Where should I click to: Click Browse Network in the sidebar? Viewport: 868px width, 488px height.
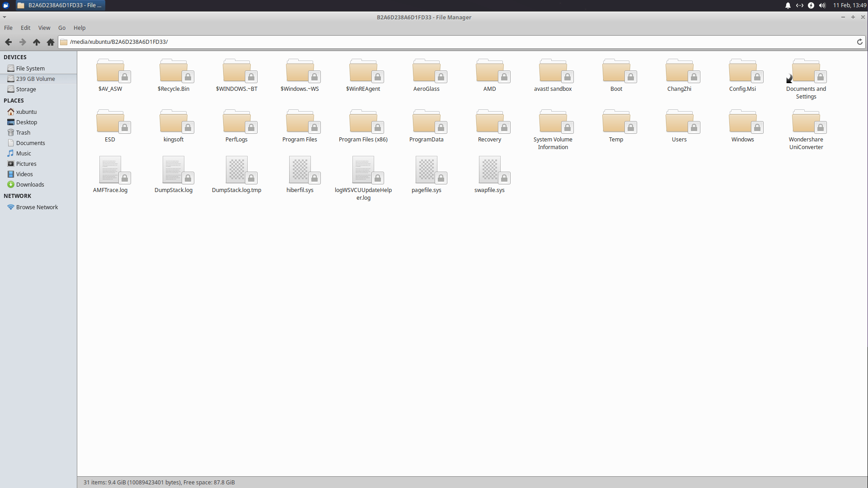tap(38, 207)
